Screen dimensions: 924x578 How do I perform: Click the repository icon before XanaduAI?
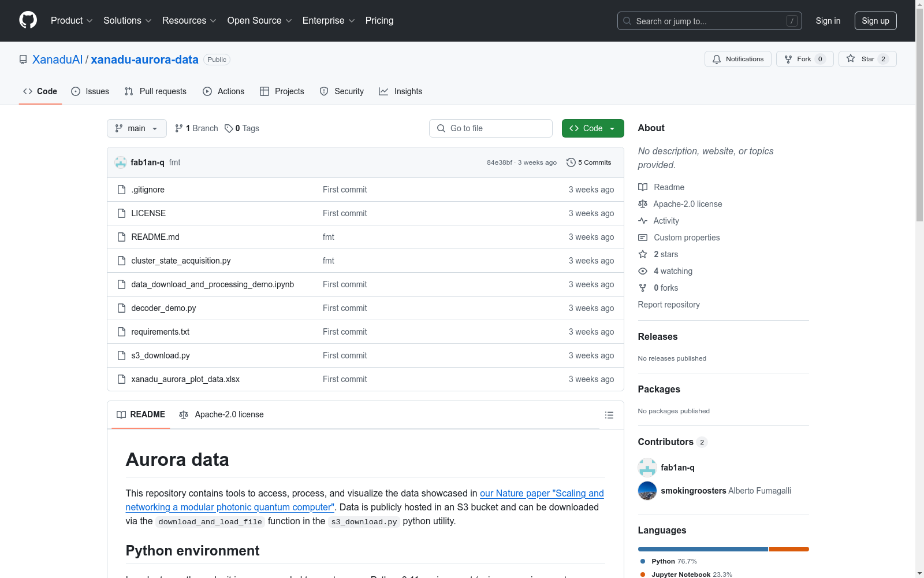(x=23, y=60)
